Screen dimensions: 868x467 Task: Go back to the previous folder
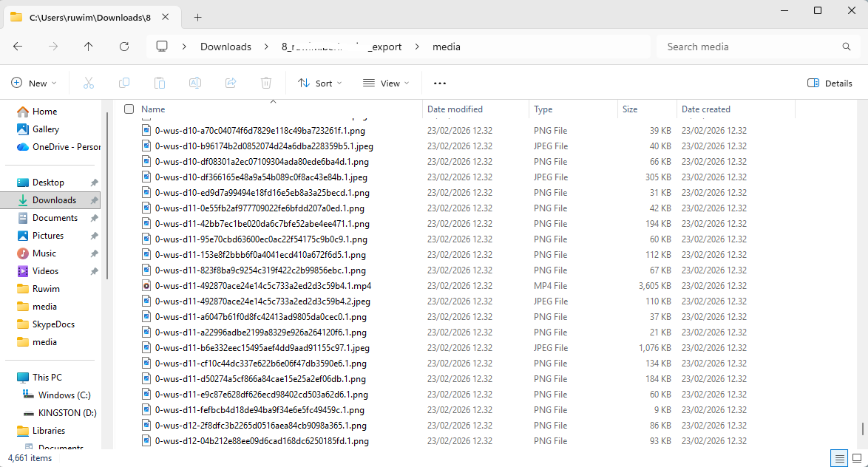[x=18, y=47]
